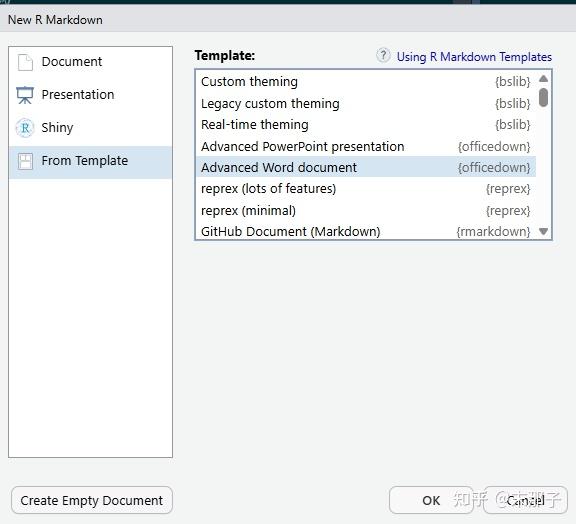This screenshot has height=524, width=576.
Task: Click the template list scroll up arrow
Action: [543, 78]
